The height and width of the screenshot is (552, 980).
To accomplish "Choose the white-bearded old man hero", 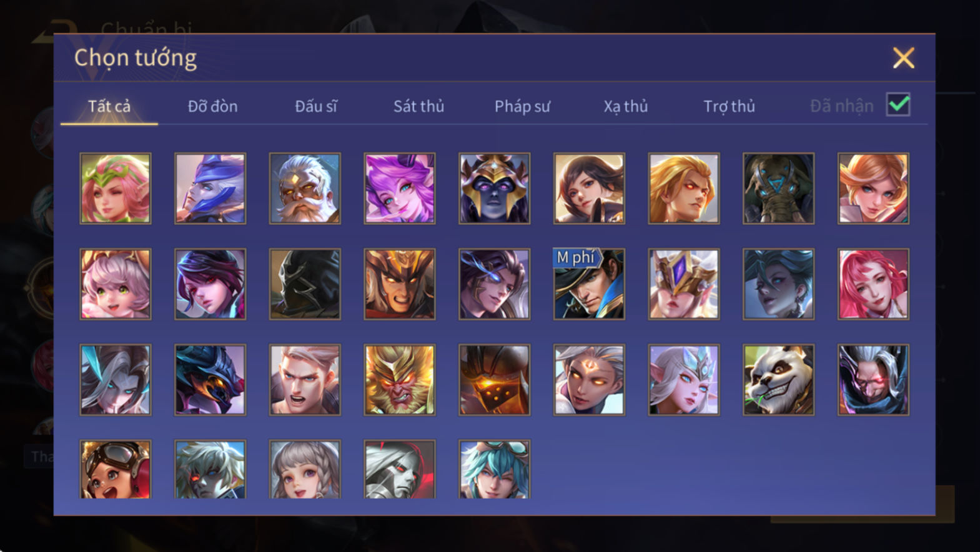I will (x=305, y=188).
